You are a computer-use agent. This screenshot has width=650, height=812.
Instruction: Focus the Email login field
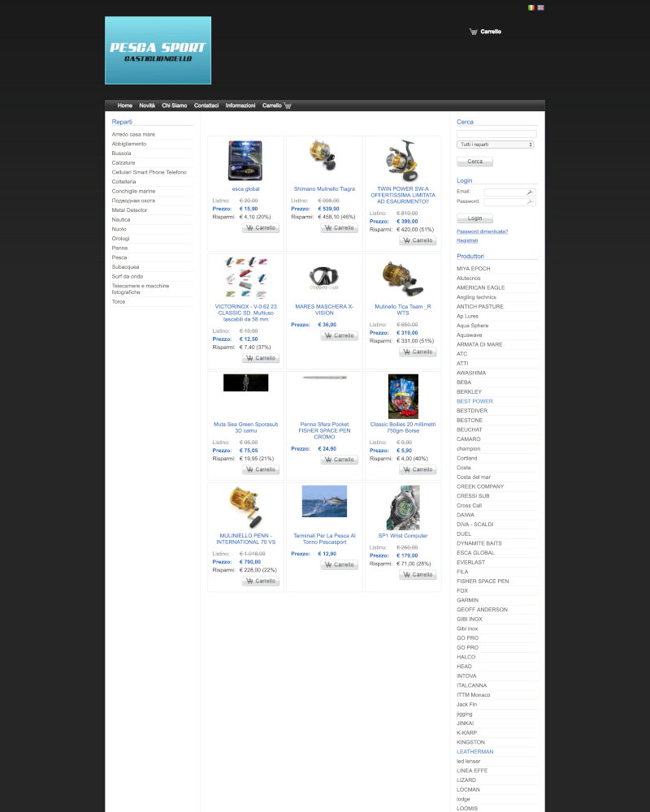[x=509, y=192]
